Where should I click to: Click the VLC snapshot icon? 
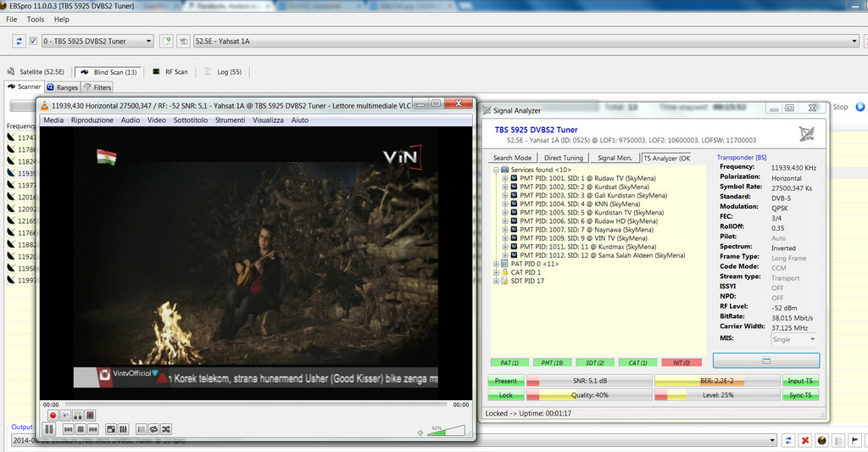[x=65, y=416]
